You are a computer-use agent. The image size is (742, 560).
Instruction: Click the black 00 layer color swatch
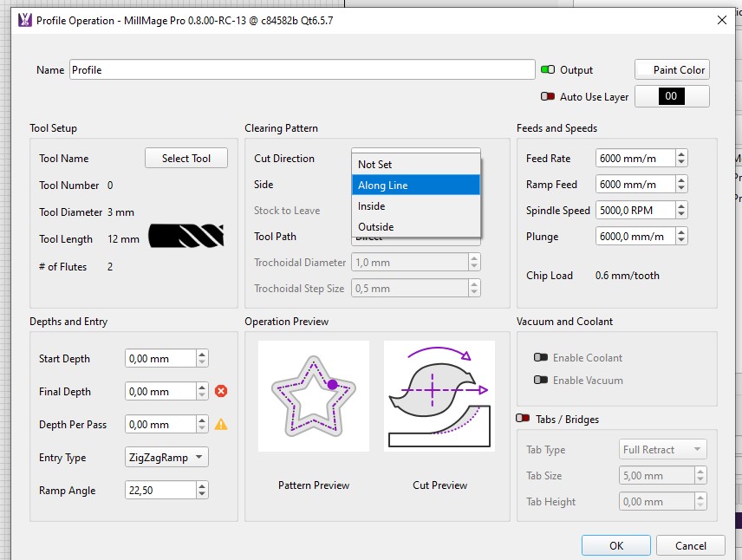pos(672,97)
